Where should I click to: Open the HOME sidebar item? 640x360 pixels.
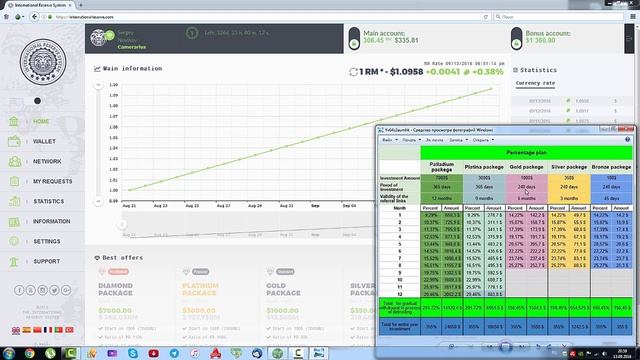41,121
